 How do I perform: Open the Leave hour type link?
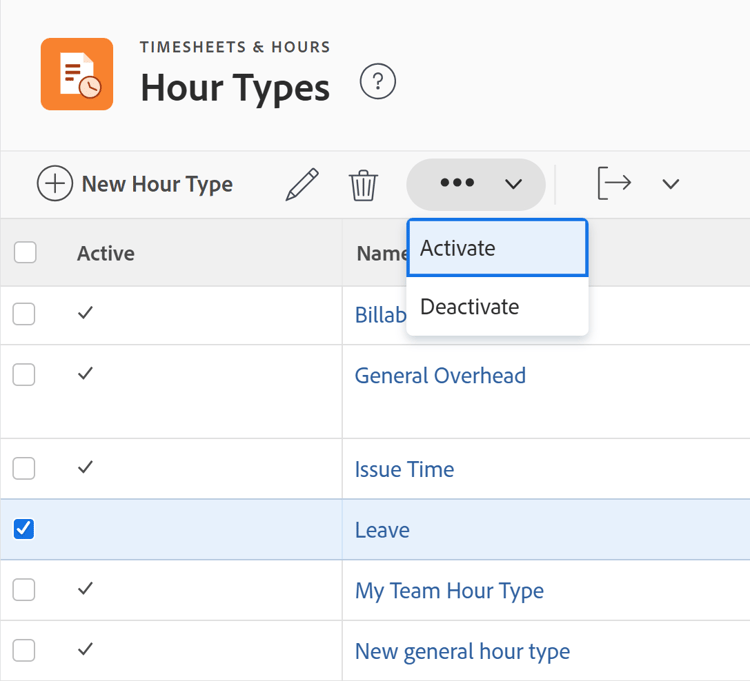point(382,530)
